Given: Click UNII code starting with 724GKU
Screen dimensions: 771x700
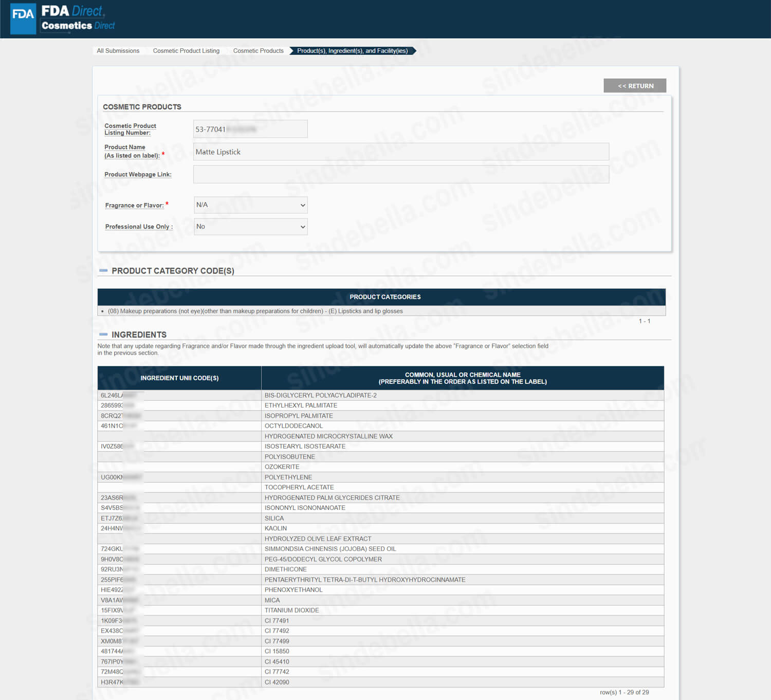Looking at the screenshot, I should point(120,549).
